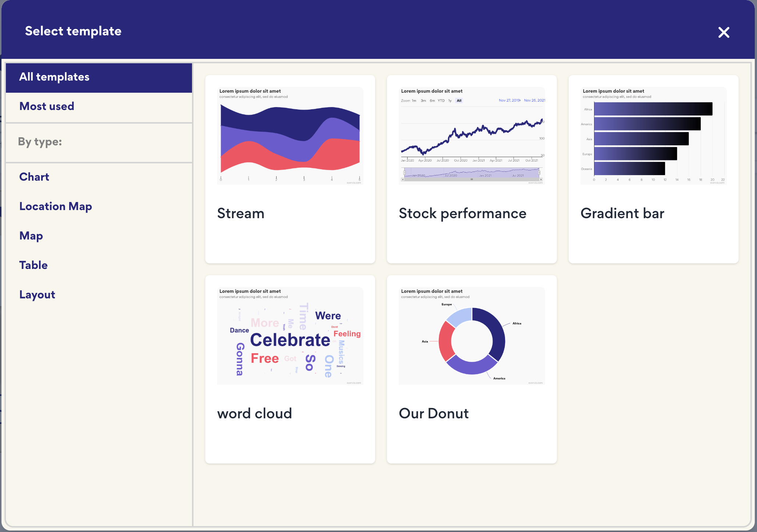Close the Select template dialog
This screenshot has height=532, width=757.
724,32
